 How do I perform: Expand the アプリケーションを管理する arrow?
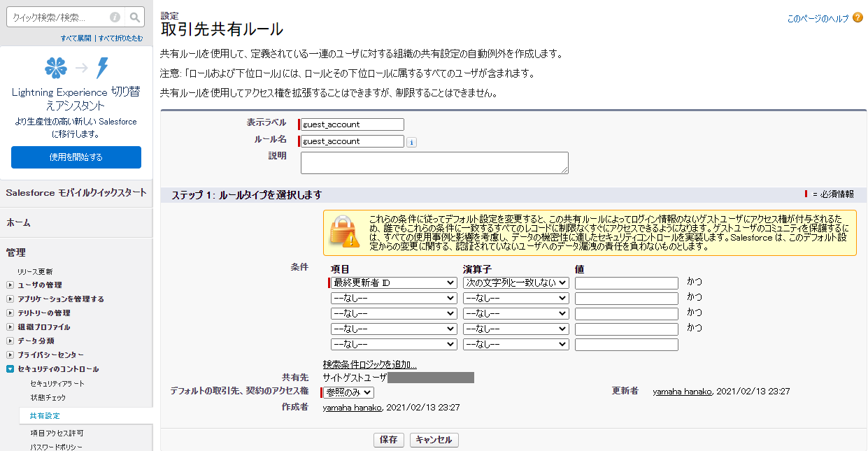pyautogui.click(x=10, y=299)
